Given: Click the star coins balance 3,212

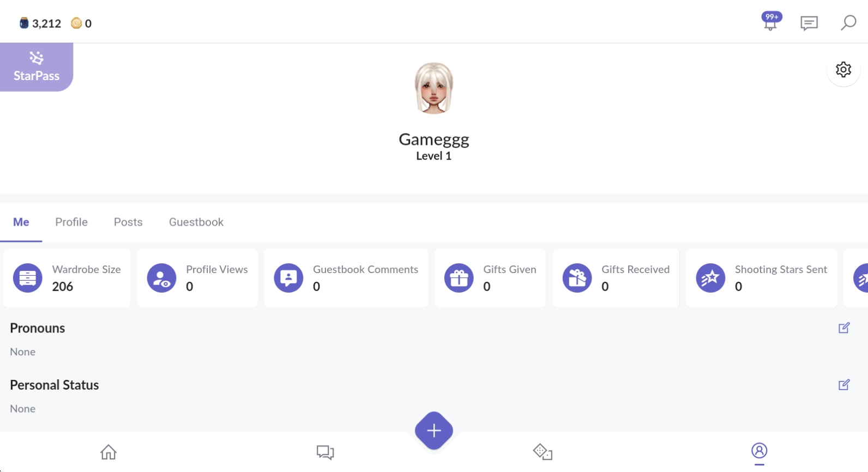Looking at the screenshot, I should [41, 23].
